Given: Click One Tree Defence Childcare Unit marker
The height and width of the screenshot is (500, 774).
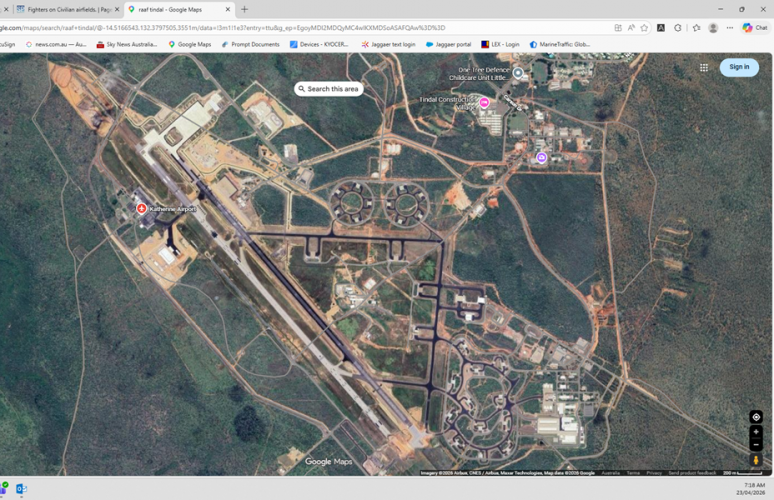Looking at the screenshot, I should 518,72.
